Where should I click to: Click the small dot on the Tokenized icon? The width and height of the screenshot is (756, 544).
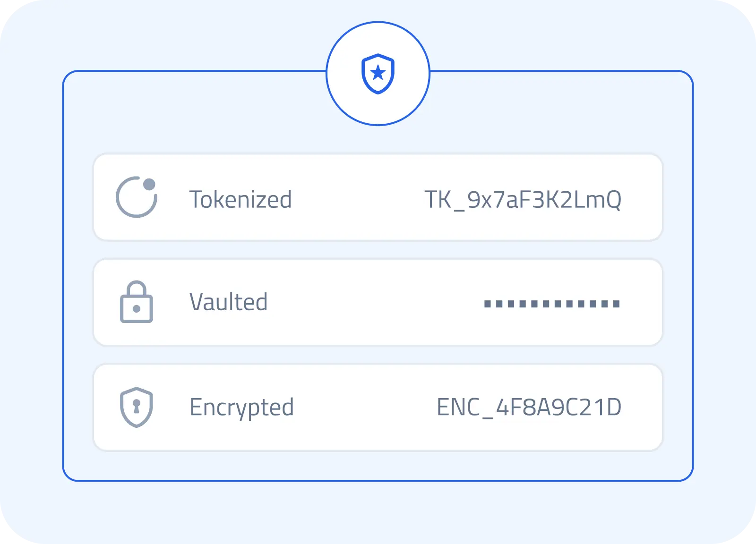coord(149,184)
